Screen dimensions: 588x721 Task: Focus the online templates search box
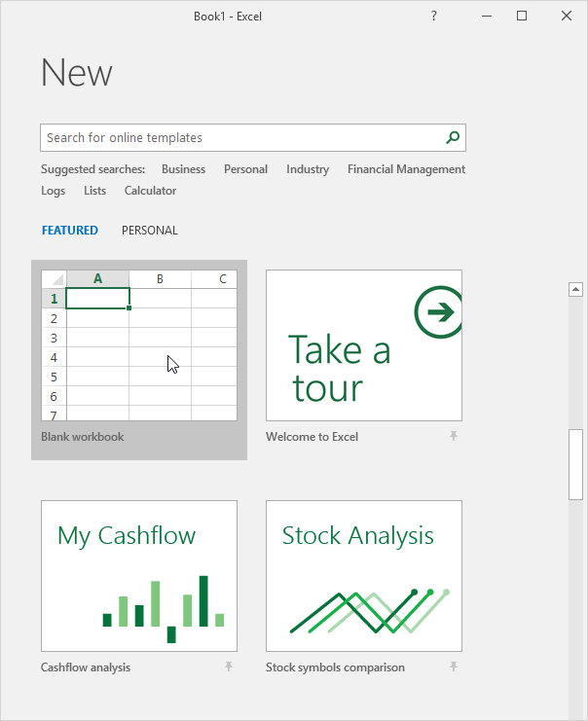click(x=243, y=138)
